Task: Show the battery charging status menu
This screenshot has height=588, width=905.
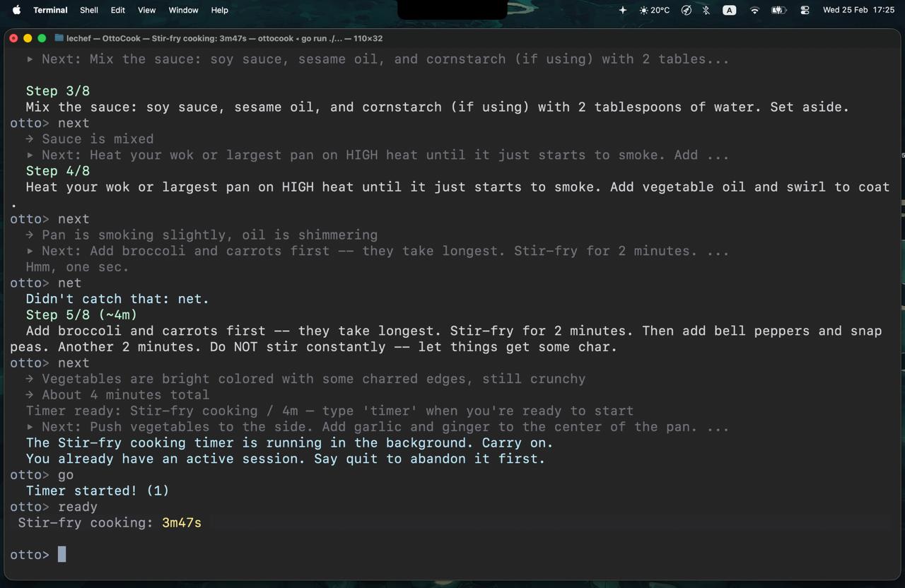Action: [778, 10]
